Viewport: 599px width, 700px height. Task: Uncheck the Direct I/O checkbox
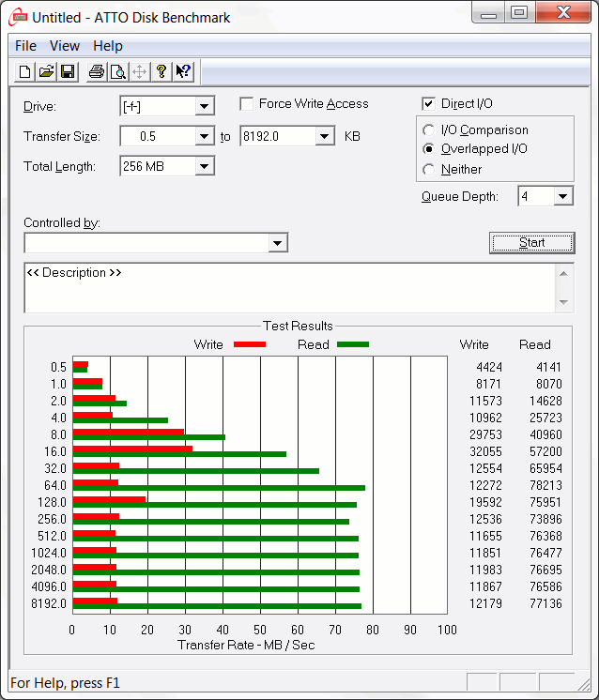click(429, 104)
